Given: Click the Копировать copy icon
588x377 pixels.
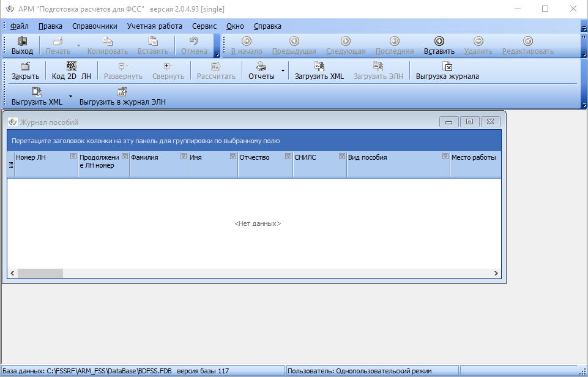Looking at the screenshot, I should (x=108, y=41).
